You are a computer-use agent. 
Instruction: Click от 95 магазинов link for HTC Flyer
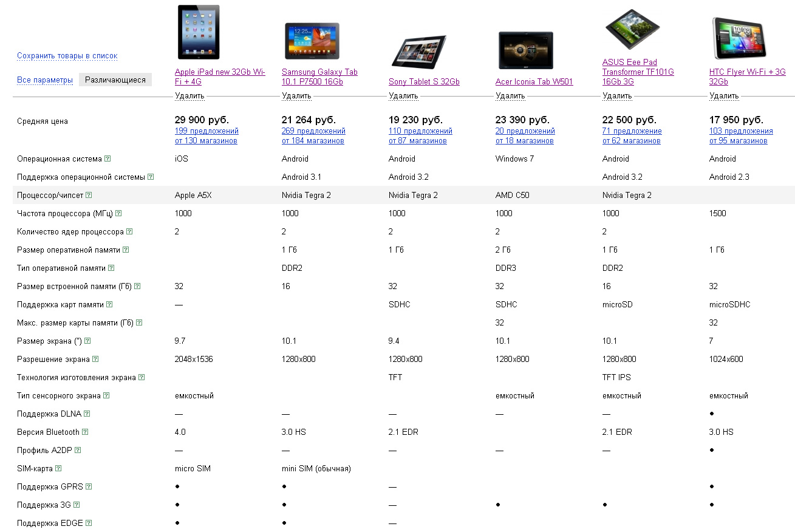(739, 141)
